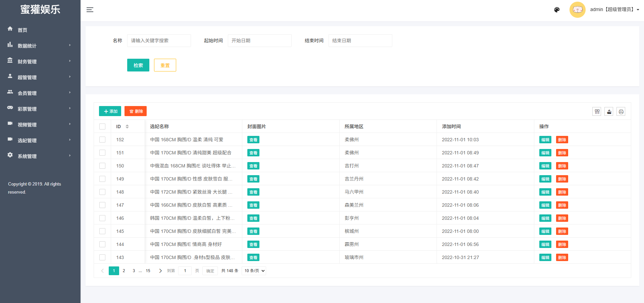Click the jump-to-page number input
Screen dimensions: 644x303
click(185, 271)
